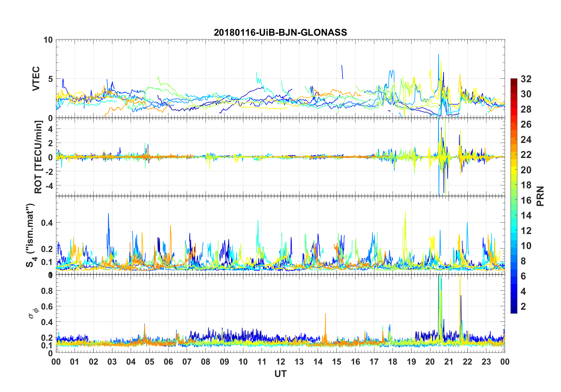Select colorbar tick label 18 beside PRN scale
561x392 pixels.
(526, 185)
